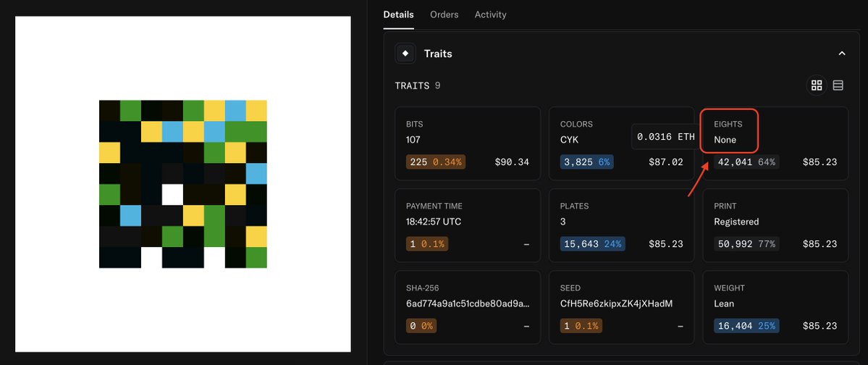Switch traits to list view
Screen dimensions: 868x365
tap(838, 85)
